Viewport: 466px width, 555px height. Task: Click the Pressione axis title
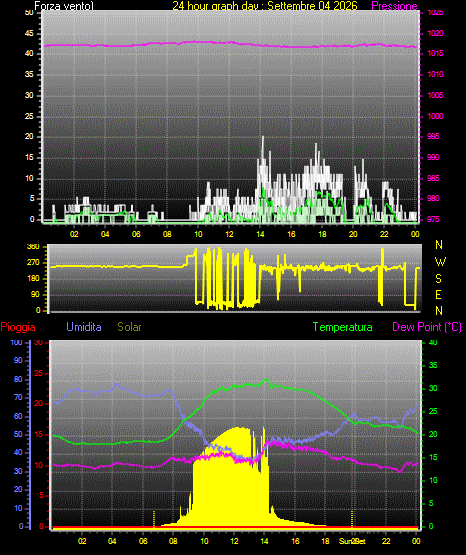pyautogui.click(x=395, y=6)
